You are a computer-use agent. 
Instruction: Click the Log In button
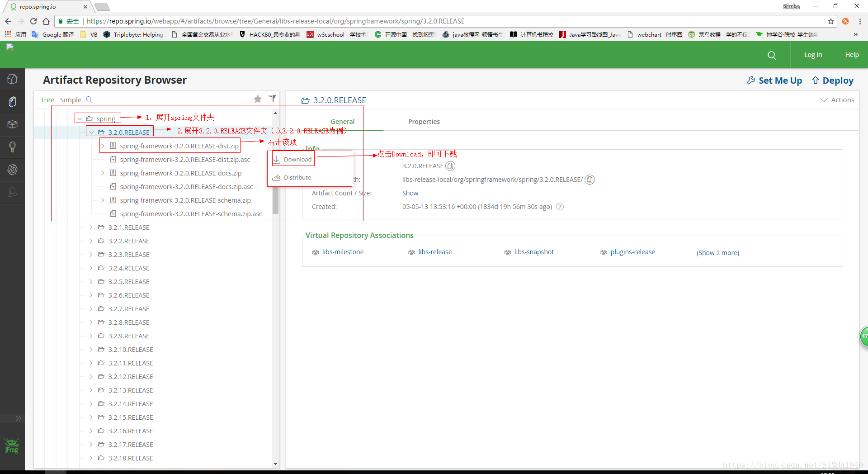(813, 55)
